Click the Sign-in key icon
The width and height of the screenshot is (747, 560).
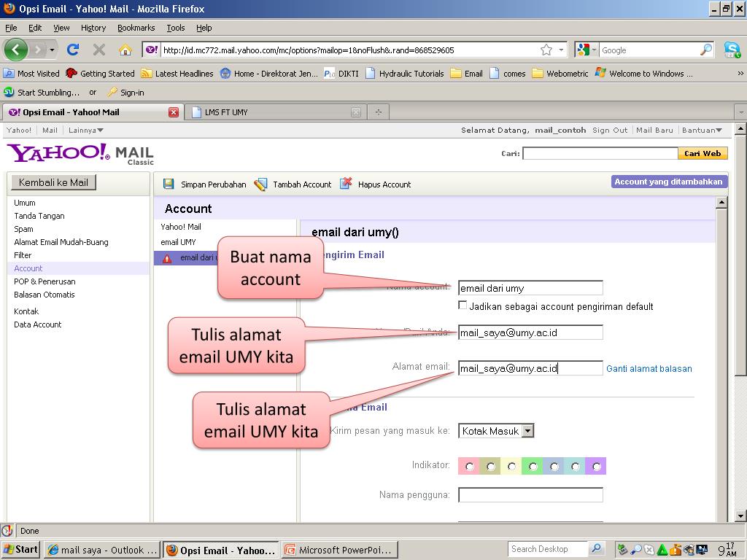112,93
